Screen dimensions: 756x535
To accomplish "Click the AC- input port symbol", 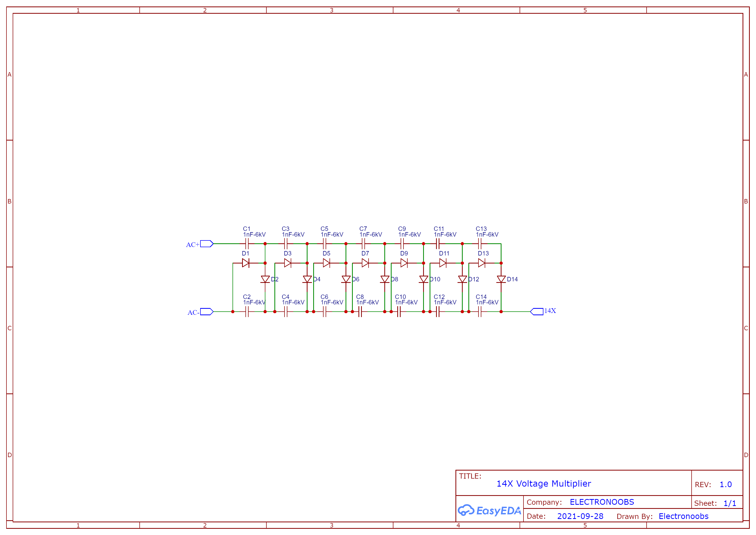I will [x=207, y=312].
